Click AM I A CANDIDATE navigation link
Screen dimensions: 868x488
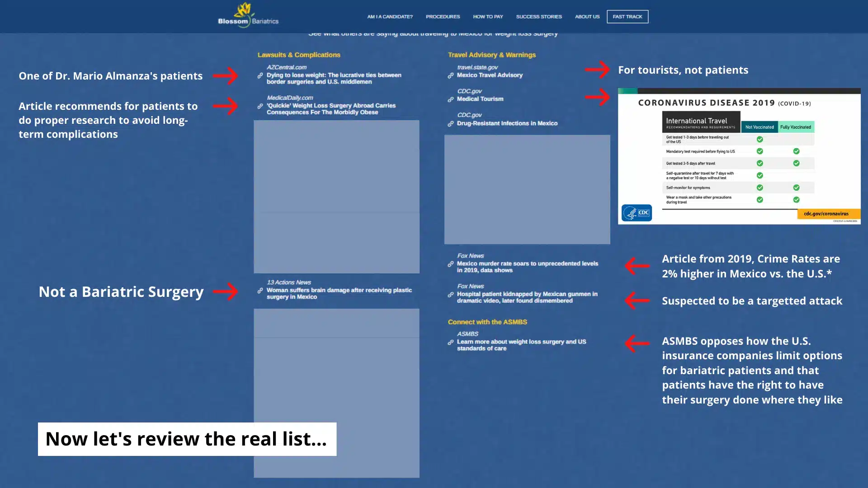389,16
